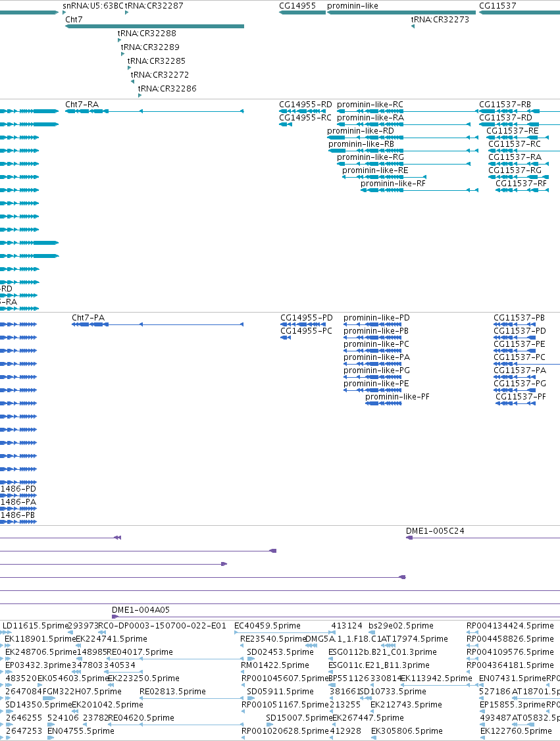Click the CG11537-RE transcript label

coord(512,131)
